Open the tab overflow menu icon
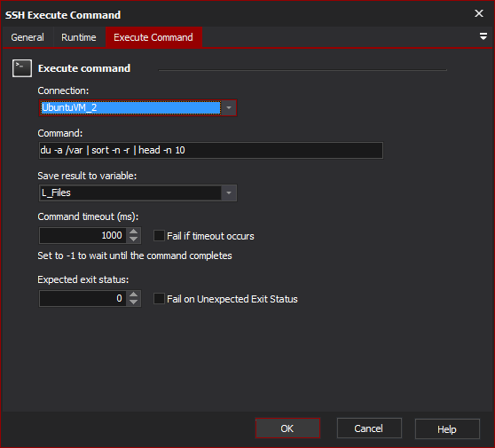495x448 pixels. 483,36
